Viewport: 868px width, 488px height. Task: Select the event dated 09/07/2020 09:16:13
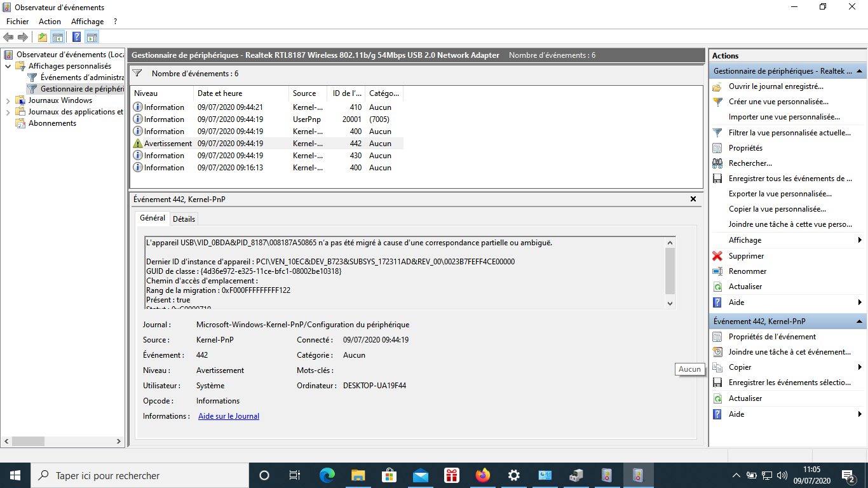(x=267, y=168)
